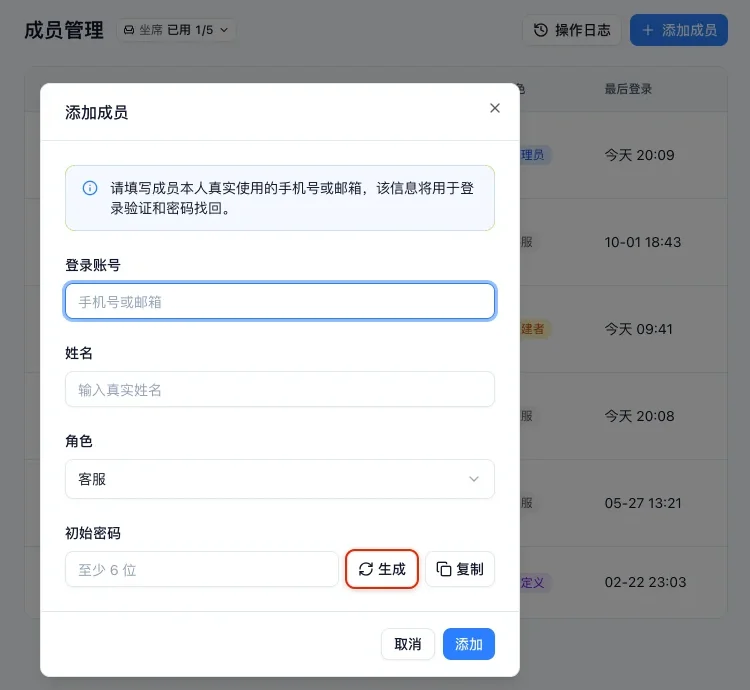Click the seat icon beside 坐席
This screenshot has width=750, height=690.
pyautogui.click(x=129, y=30)
